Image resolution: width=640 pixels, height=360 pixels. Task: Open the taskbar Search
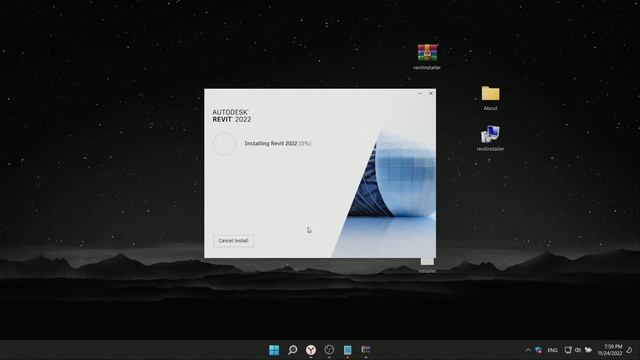tap(293, 350)
